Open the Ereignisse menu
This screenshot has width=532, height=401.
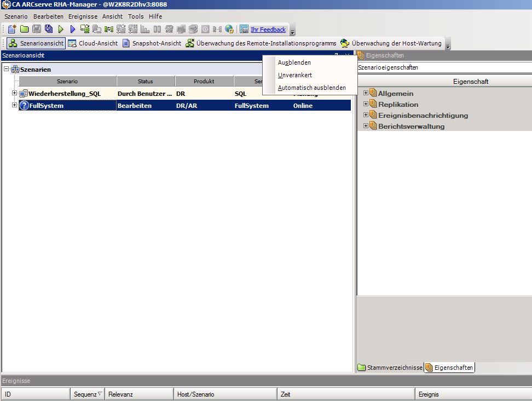[x=83, y=16]
